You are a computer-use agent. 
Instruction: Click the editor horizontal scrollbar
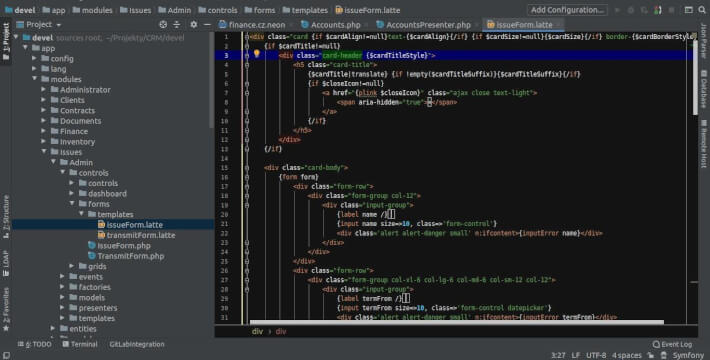[456, 322]
